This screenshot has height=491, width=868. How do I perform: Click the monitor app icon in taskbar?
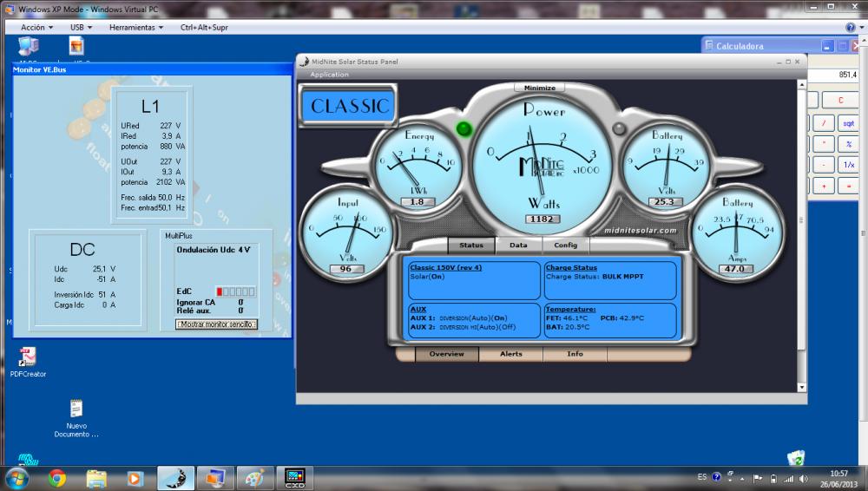(x=295, y=478)
